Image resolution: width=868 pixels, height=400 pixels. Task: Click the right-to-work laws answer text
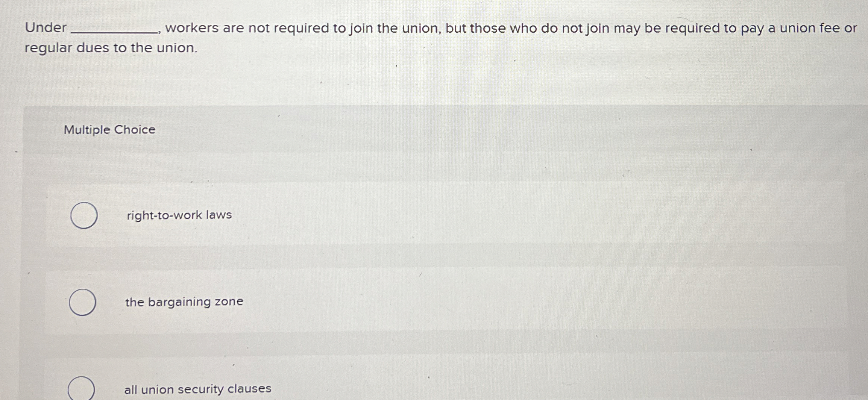pyautogui.click(x=178, y=215)
